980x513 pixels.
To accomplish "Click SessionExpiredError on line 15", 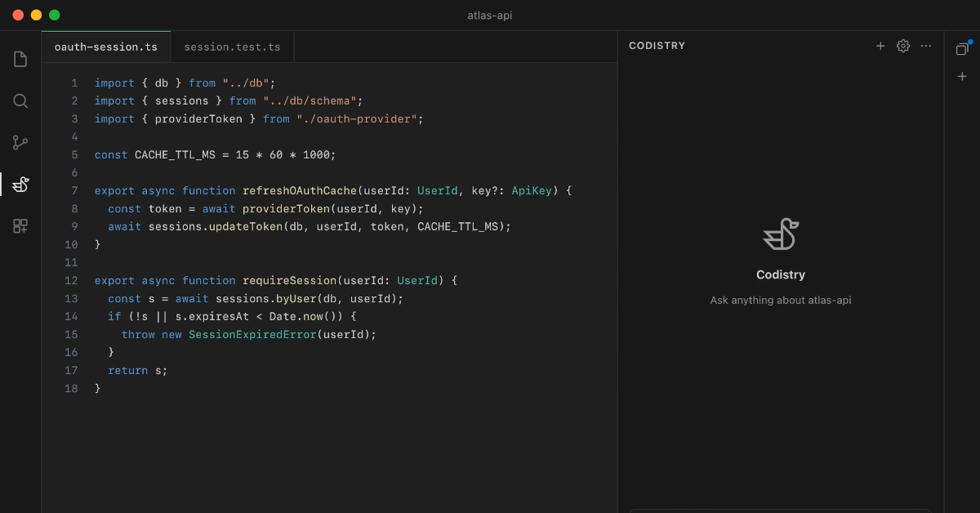I will [252, 334].
